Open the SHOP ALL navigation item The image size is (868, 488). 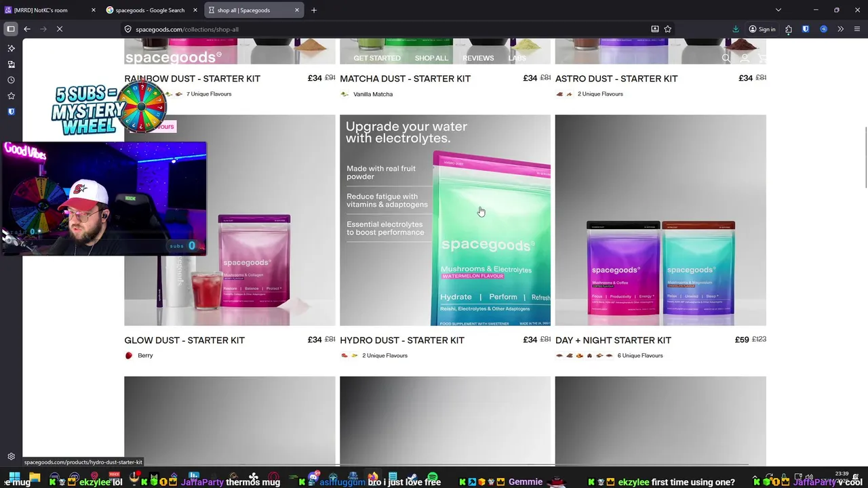(431, 58)
